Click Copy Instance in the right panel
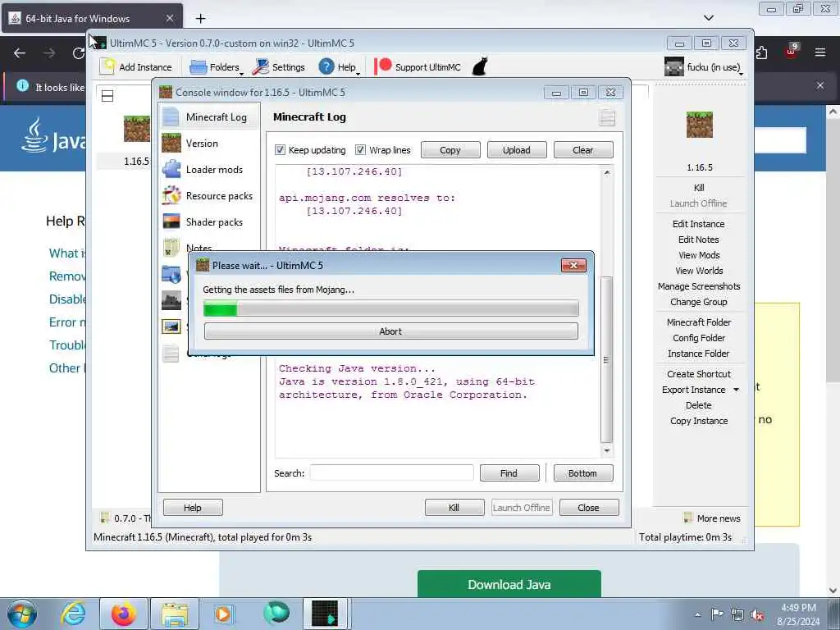Viewport: 840px width, 630px height. 699,421
